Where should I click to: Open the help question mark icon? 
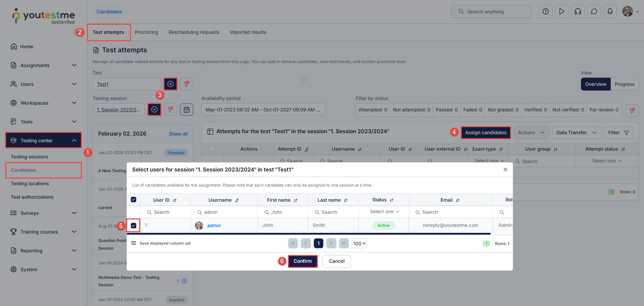pos(545,12)
